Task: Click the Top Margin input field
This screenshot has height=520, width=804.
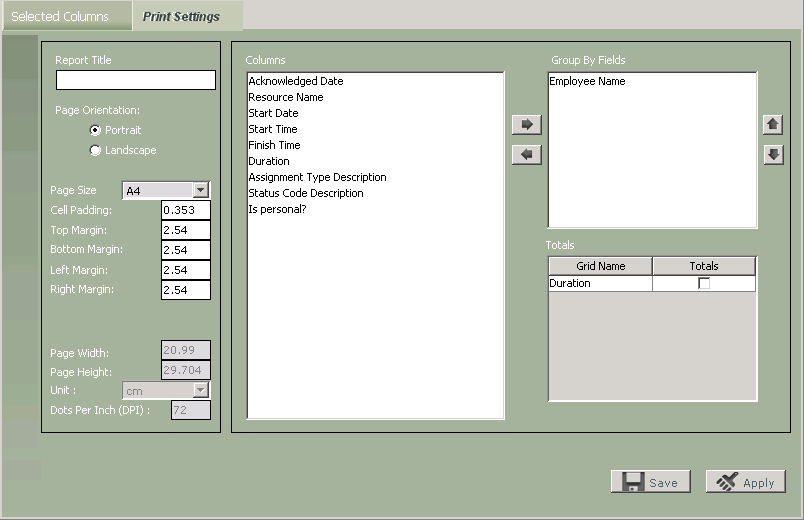Action: coord(186,230)
